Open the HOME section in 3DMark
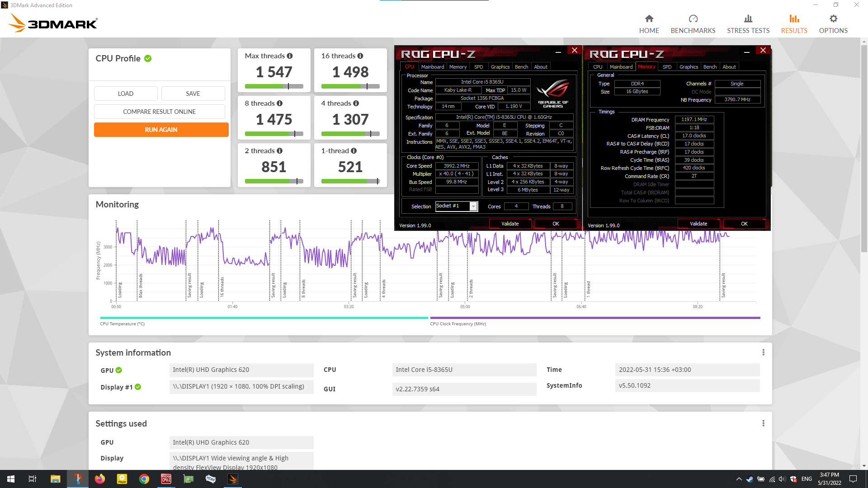Screen dimensions: 868x488 649,24
